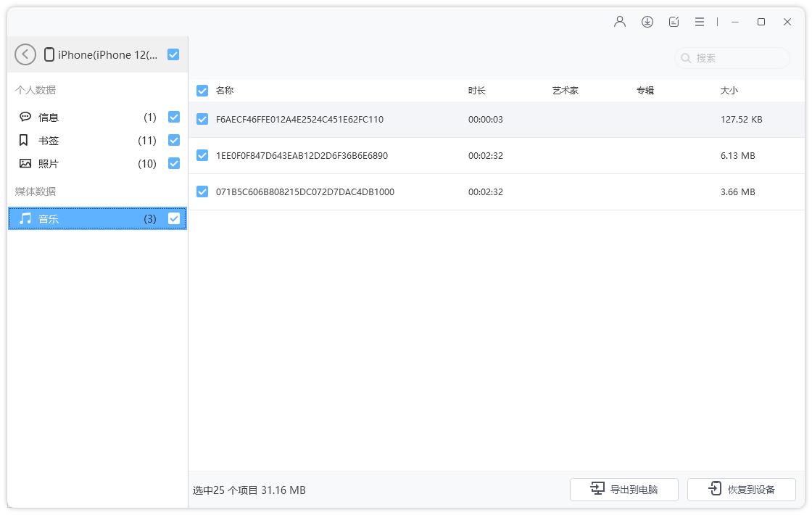Click the 恢复到设备 restore button
This screenshot has height=515, width=812.
coord(742,489)
